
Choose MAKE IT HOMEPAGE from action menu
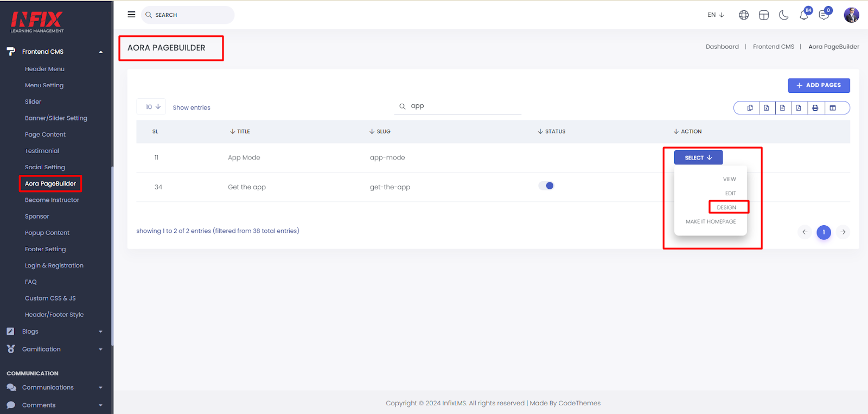(x=711, y=221)
